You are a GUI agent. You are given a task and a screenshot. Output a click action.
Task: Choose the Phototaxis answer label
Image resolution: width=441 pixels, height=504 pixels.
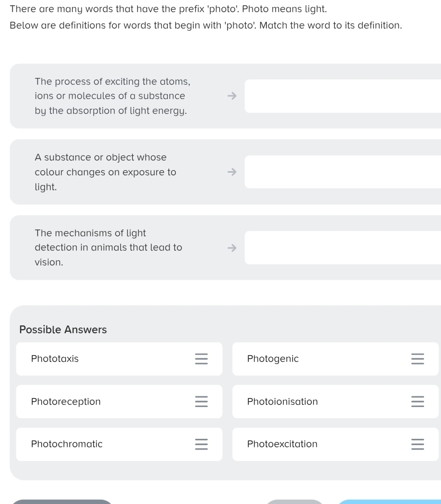pos(55,359)
